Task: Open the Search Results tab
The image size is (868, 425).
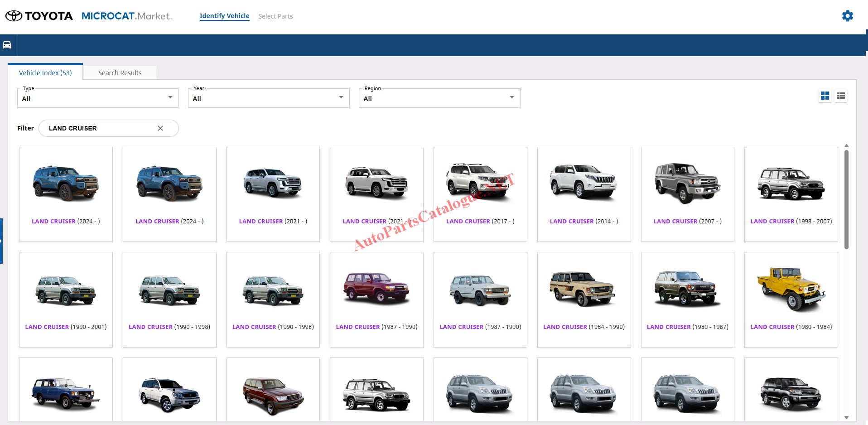Action: tap(120, 73)
